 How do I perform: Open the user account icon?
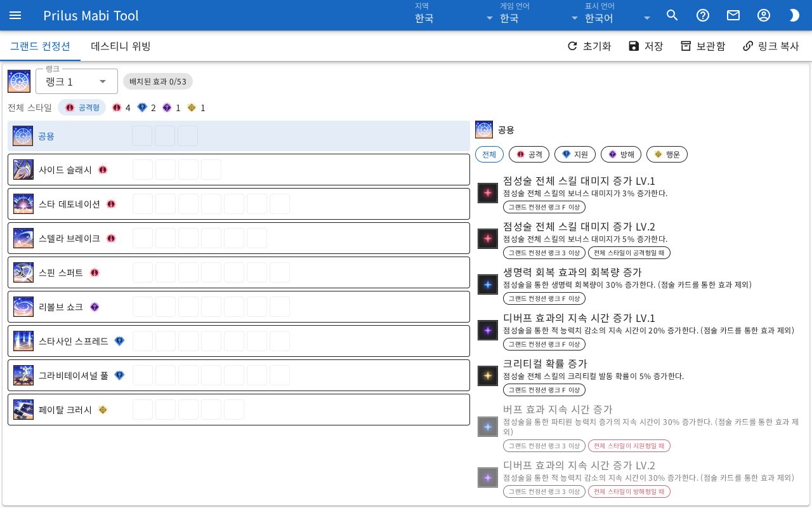point(764,15)
